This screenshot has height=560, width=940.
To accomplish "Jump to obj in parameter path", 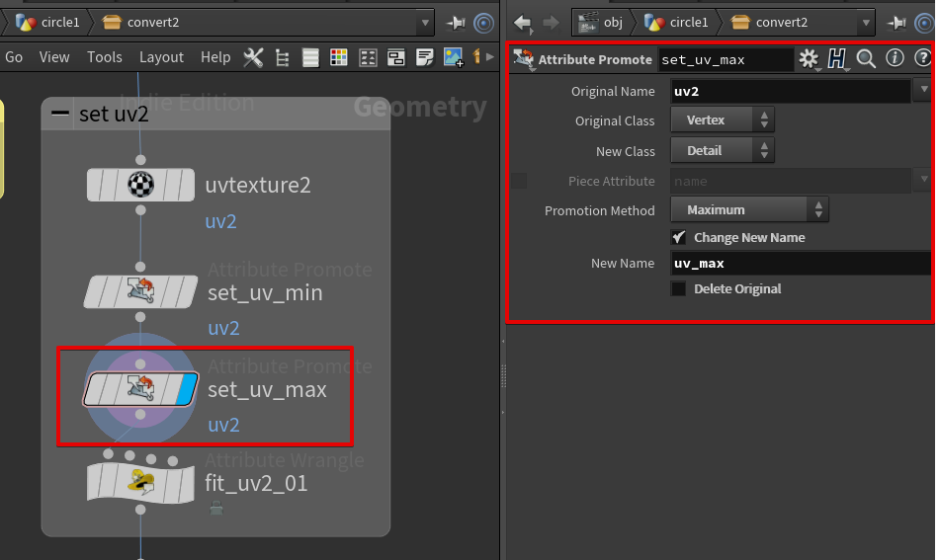I will pyautogui.click(x=600, y=22).
